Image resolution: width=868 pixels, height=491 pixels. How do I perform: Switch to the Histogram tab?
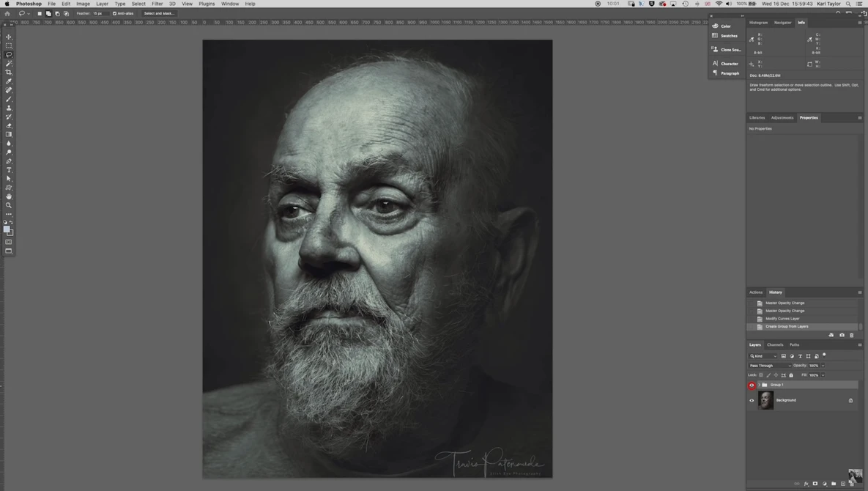click(x=758, y=23)
